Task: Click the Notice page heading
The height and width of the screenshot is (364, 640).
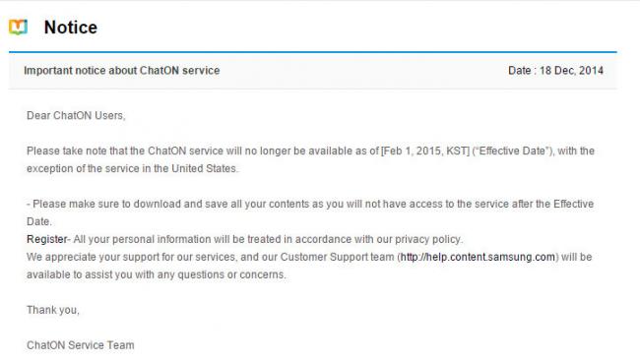Action: (71, 28)
